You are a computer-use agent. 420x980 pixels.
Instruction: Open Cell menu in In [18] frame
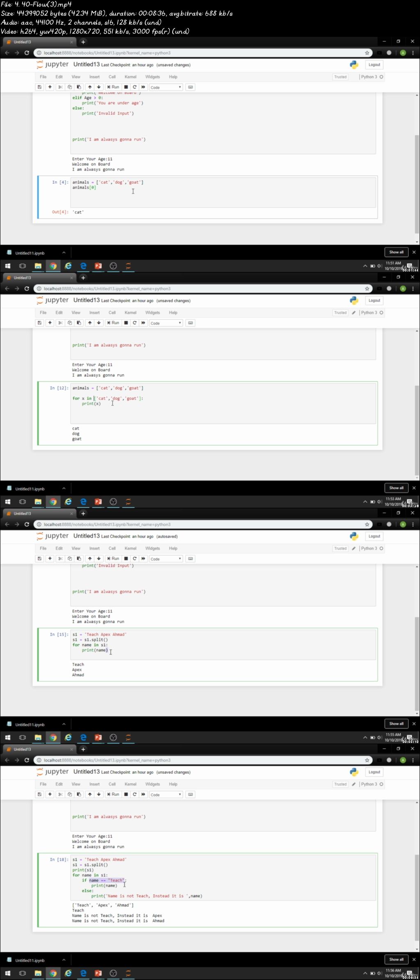[112, 784]
